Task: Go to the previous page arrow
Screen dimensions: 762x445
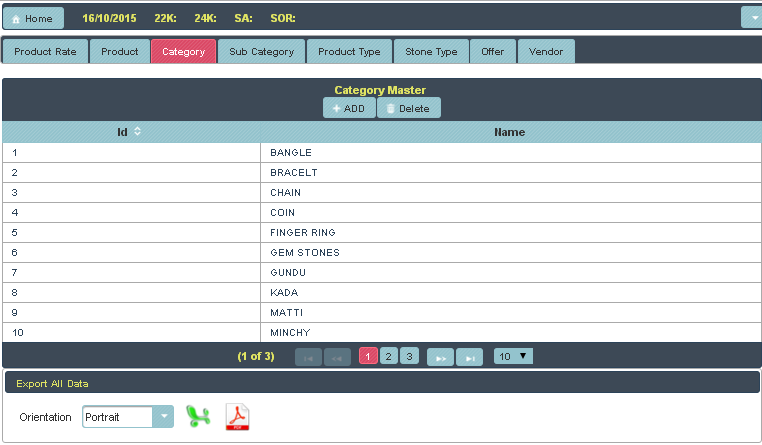Action: (x=337, y=357)
